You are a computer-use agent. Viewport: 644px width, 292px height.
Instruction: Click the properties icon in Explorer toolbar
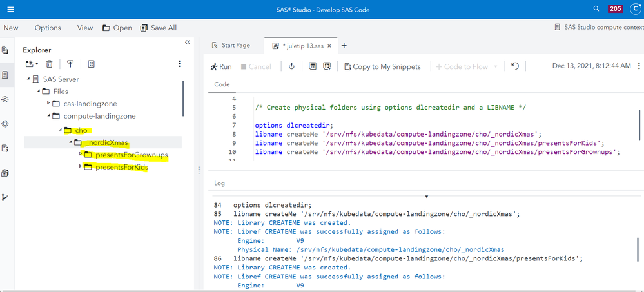tap(92, 64)
